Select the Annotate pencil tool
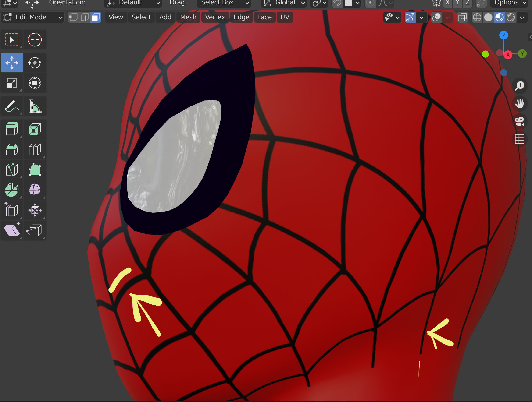Viewport: 532px width, 402px height. tap(11, 106)
